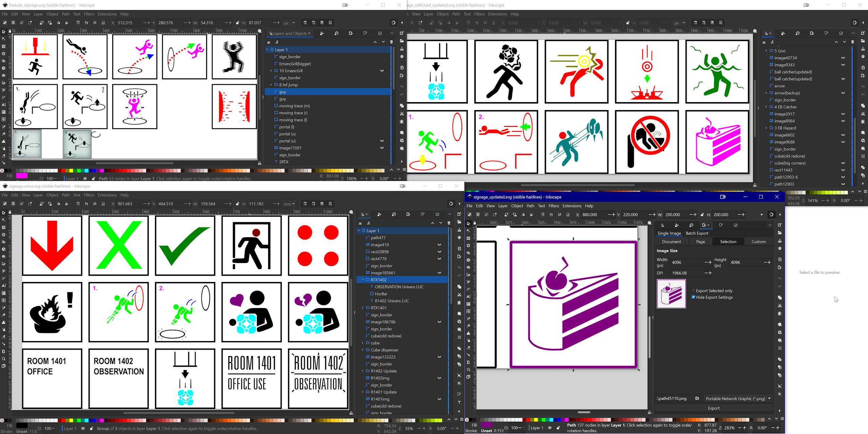
Task: Open file browser next to path45110.png filename
Action: (697, 398)
